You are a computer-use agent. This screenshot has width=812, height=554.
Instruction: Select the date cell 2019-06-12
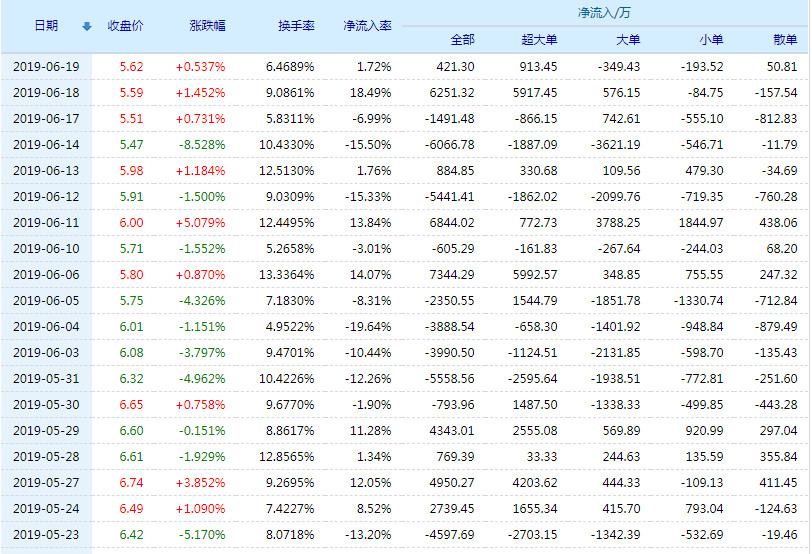[46, 197]
